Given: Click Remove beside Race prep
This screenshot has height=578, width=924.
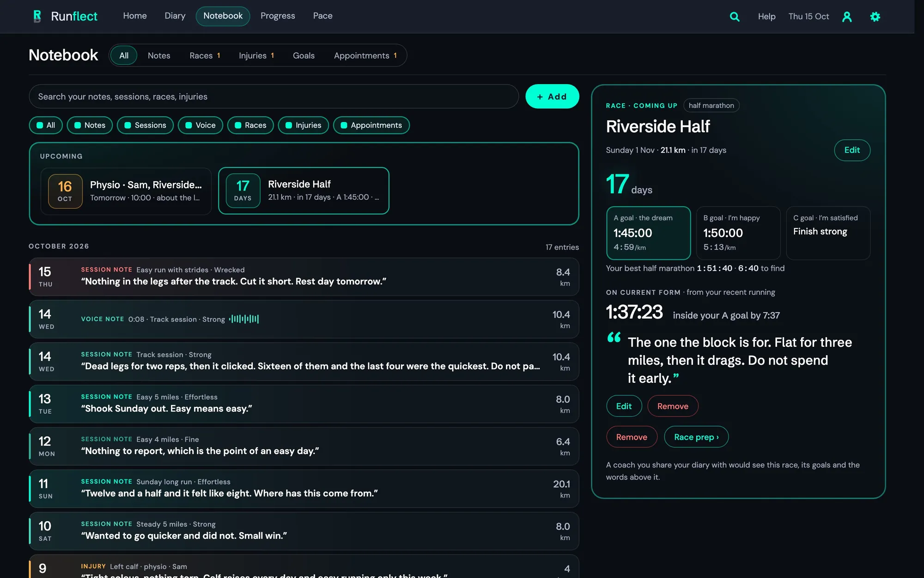Looking at the screenshot, I should (x=632, y=437).
